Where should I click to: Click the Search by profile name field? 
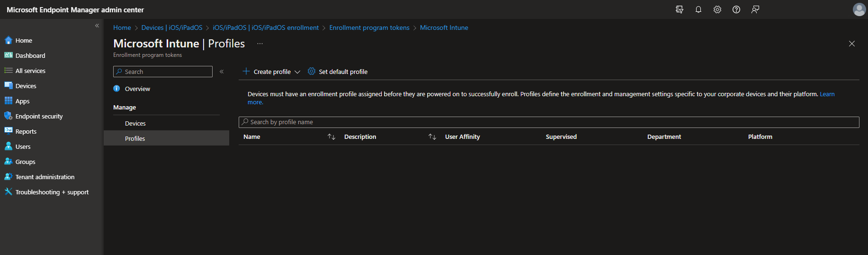point(548,122)
